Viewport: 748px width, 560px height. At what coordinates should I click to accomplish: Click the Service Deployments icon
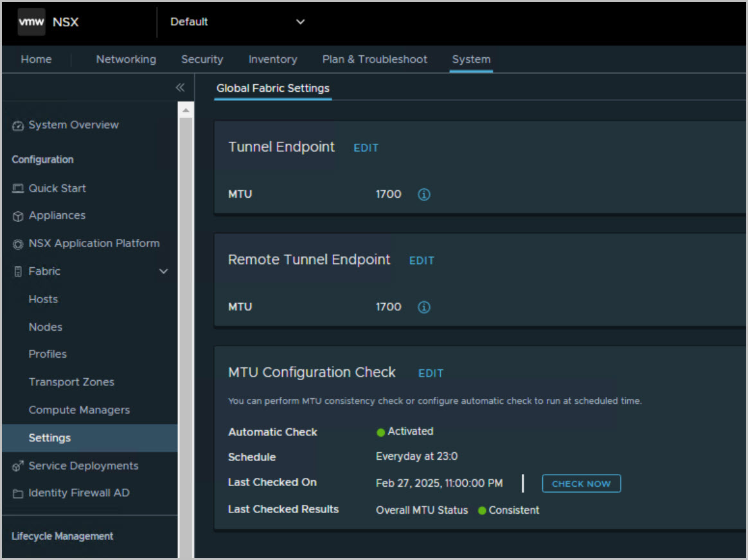pos(18,466)
